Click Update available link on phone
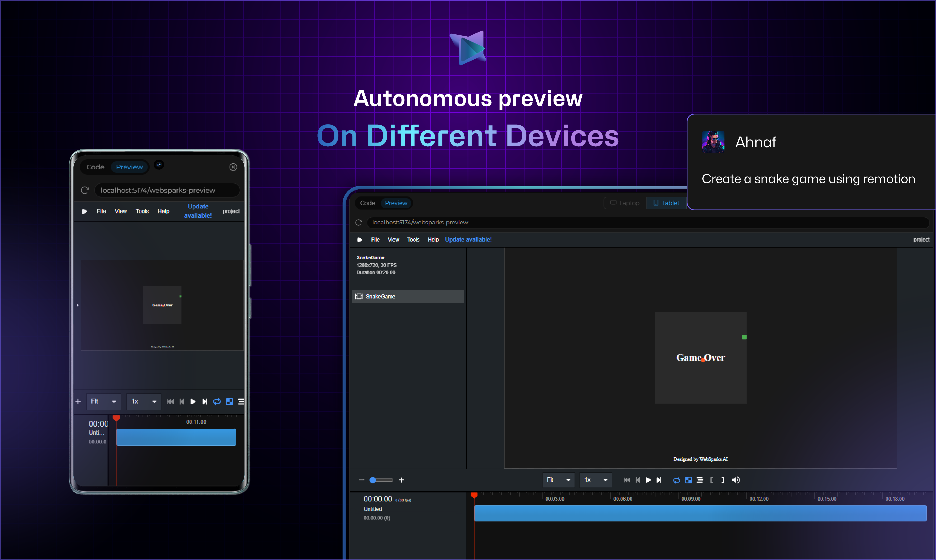Image resolution: width=936 pixels, height=560 pixels. tap(198, 211)
